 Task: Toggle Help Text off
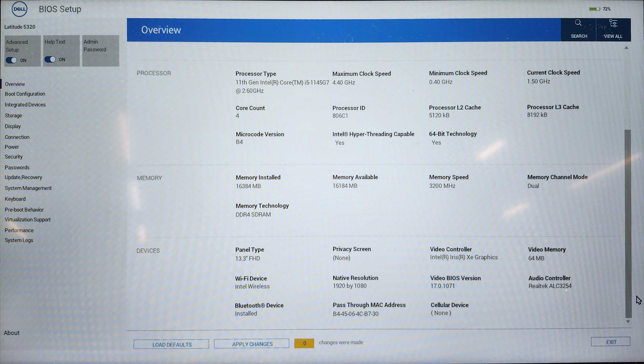(x=50, y=59)
